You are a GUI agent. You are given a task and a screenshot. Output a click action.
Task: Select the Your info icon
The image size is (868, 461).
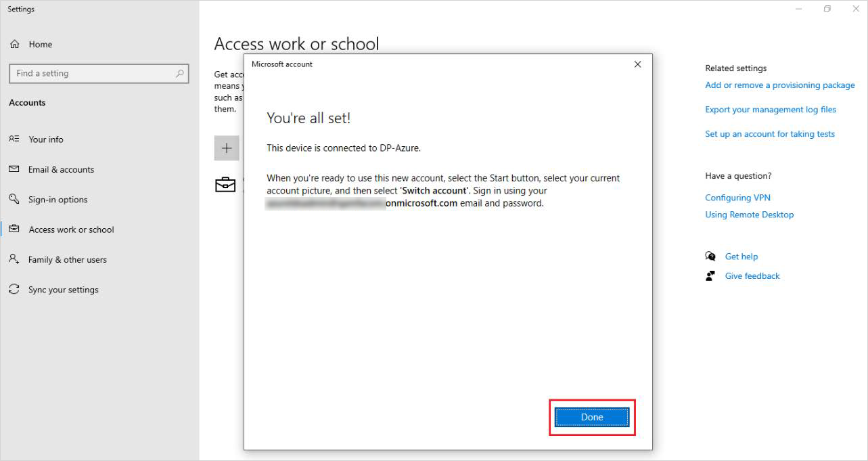click(x=14, y=139)
